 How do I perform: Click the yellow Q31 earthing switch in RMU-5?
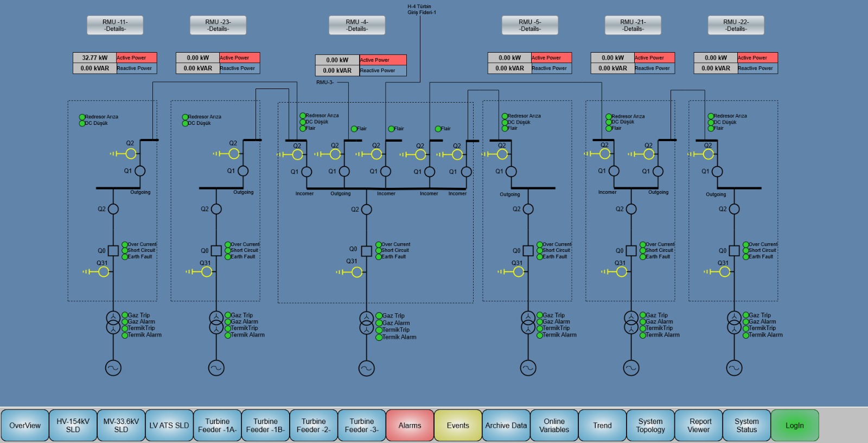pos(519,271)
